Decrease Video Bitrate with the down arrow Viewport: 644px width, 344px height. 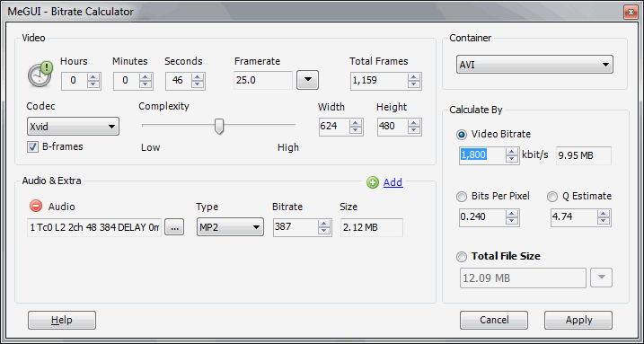tap(512, 159)
